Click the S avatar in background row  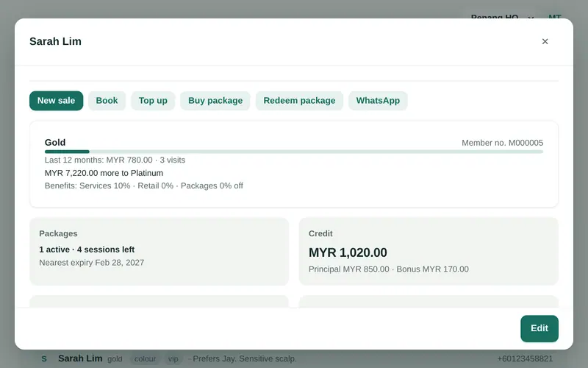(x=44, y=359)
